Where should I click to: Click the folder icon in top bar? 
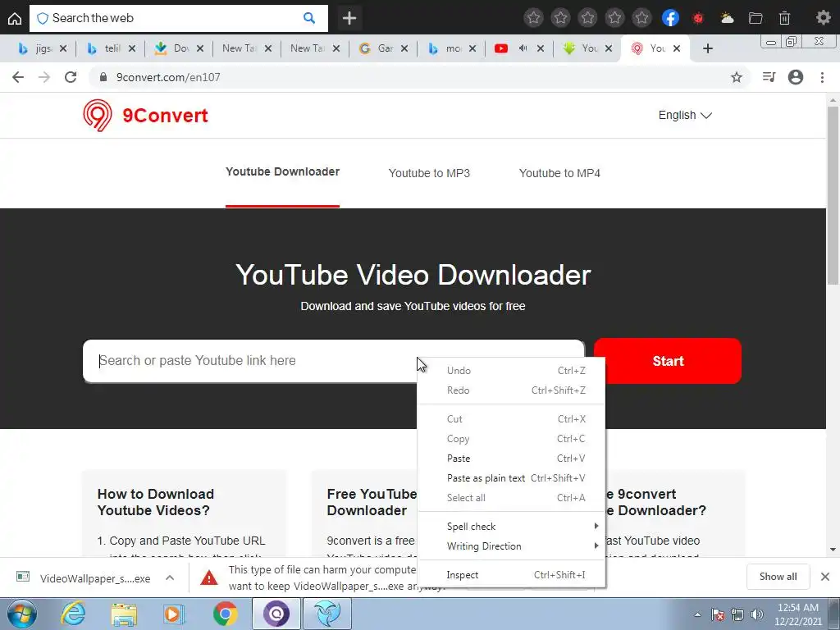click(756, 18)
